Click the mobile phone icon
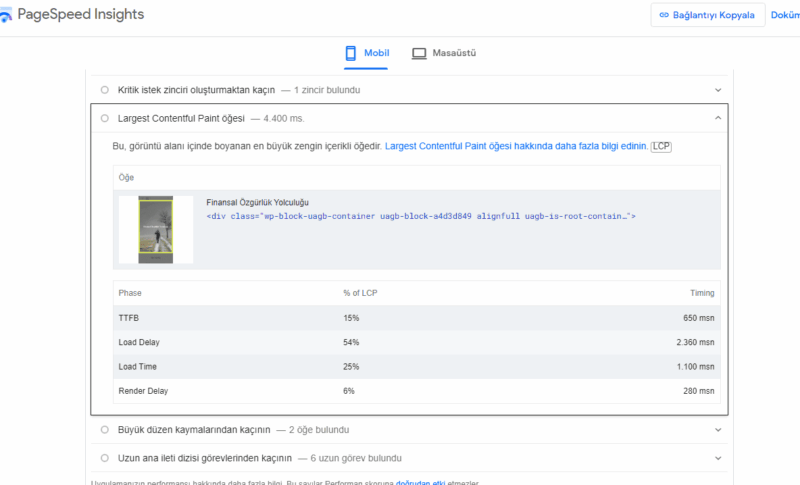Image resolution: width=800 pixels, height=485 pixels. tap(351, 53)
